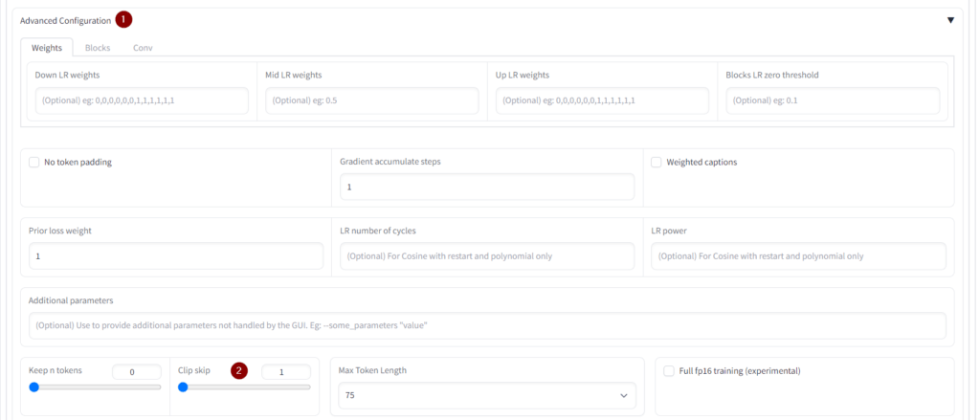Click the Additional parameters text field

(487, 325)
